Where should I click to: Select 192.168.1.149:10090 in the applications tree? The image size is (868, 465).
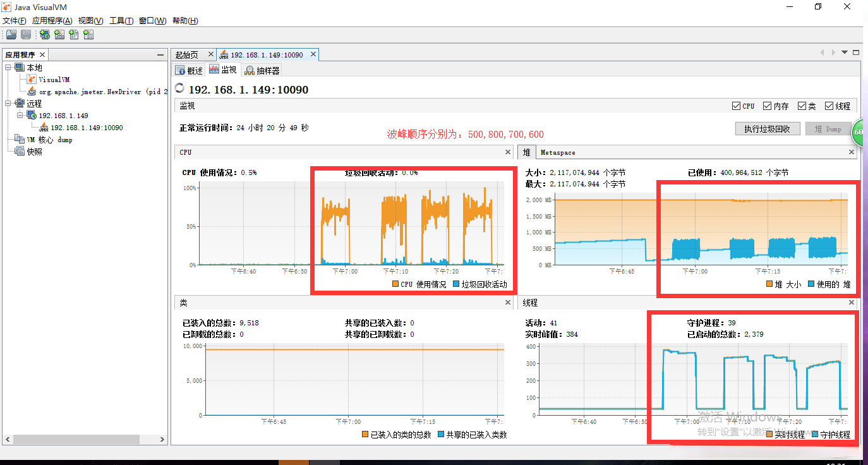[87, 128]
